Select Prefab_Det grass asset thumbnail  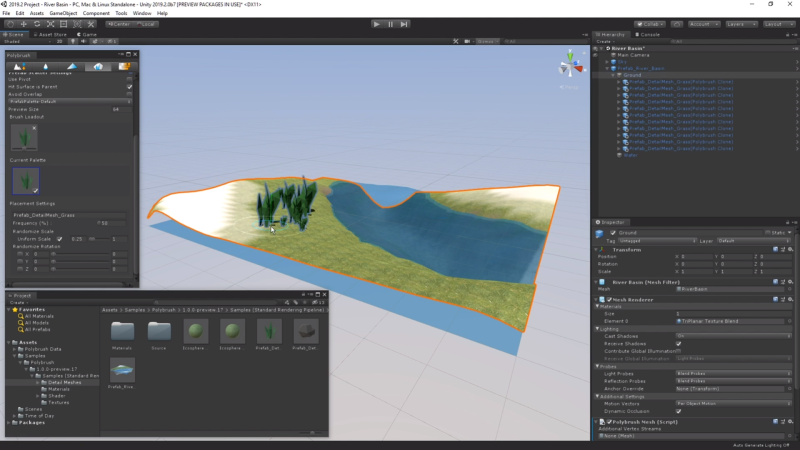(269, 335)
